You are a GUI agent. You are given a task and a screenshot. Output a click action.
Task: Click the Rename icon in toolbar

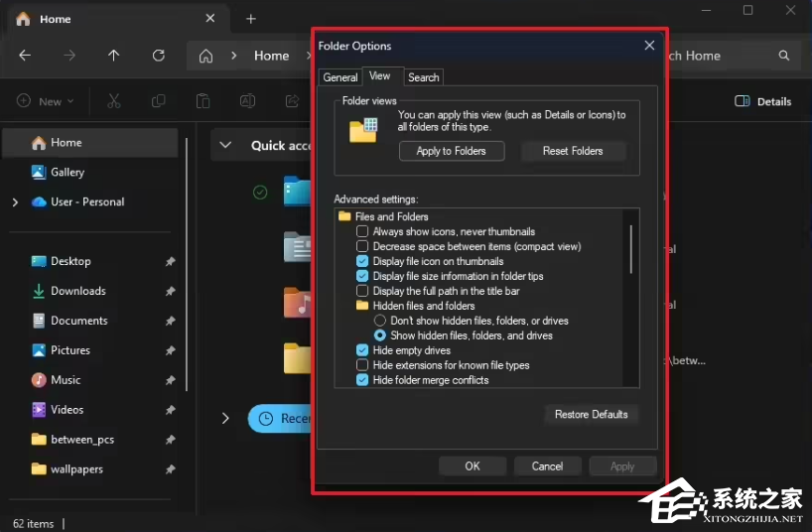pyautogui.click(x=247, y=101)
